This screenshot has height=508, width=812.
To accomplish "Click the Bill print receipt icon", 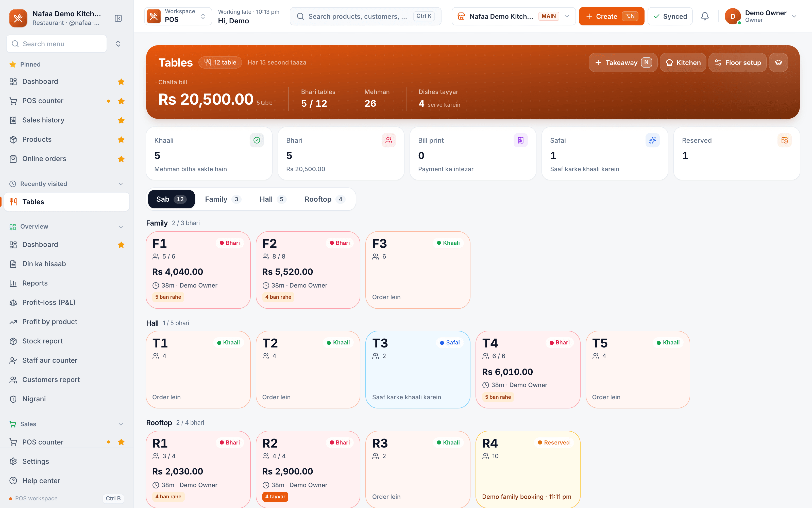I will coord(520,140).
